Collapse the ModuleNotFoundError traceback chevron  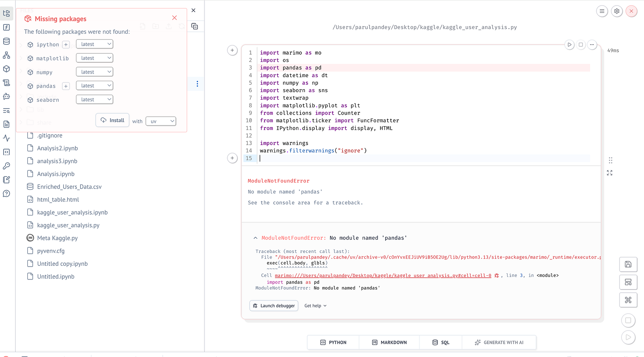255,238
